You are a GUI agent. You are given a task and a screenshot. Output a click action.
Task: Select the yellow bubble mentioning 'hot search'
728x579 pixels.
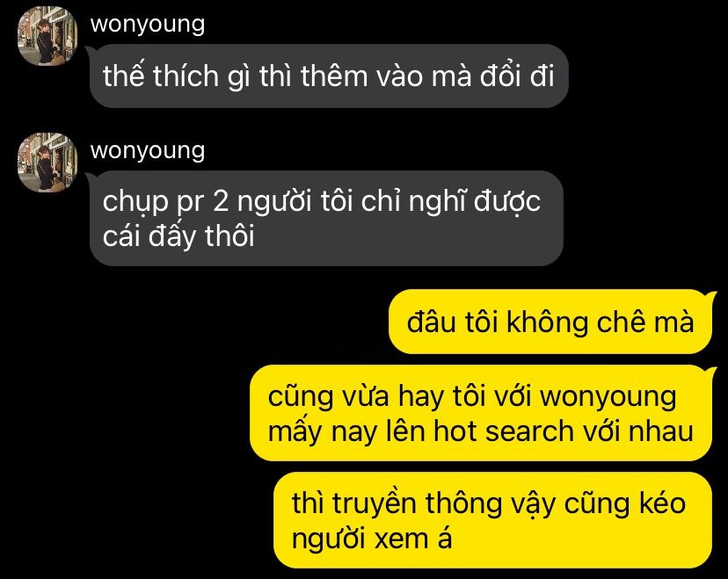[481, 413]
